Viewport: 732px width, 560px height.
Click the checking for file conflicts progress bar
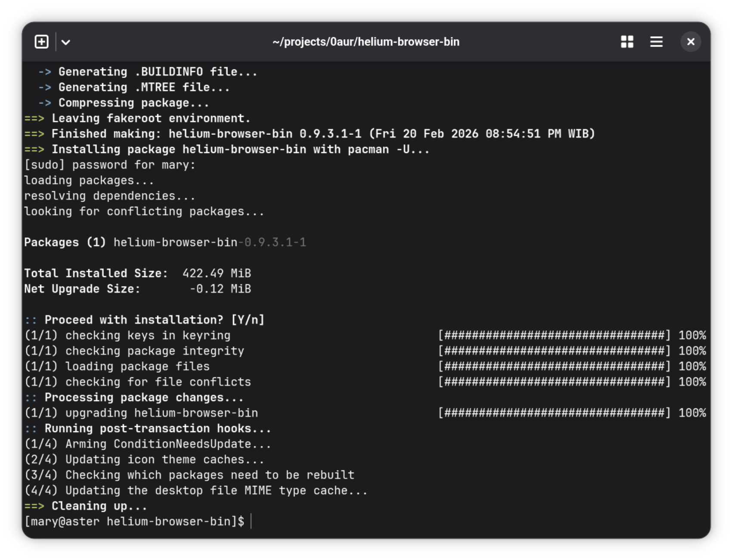(554, 382)
